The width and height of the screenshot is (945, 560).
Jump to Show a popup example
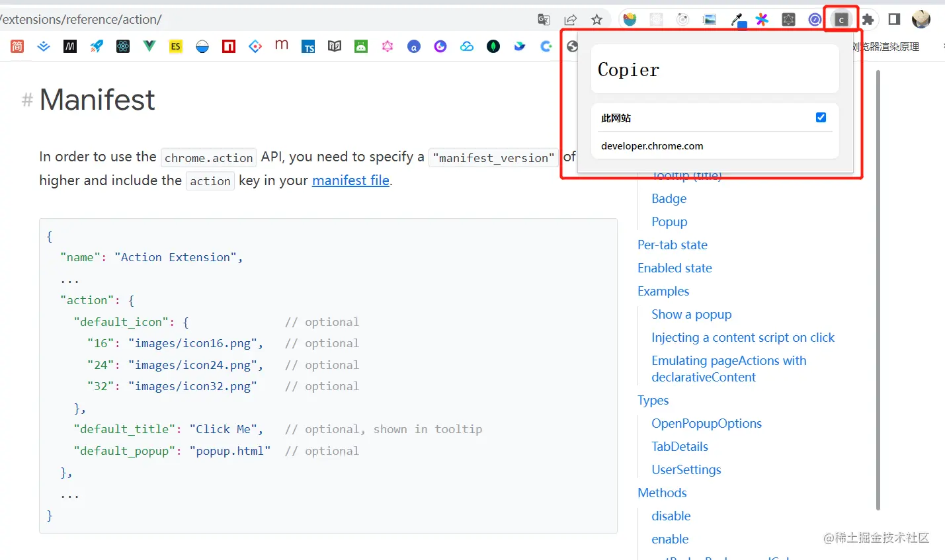(x=692, y=314)
